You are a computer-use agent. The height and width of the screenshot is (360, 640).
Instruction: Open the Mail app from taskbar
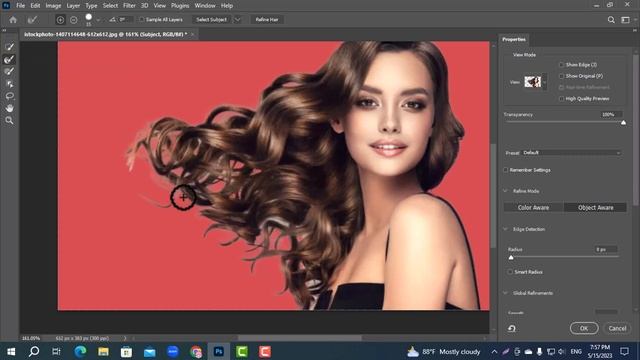coord(149,351)
